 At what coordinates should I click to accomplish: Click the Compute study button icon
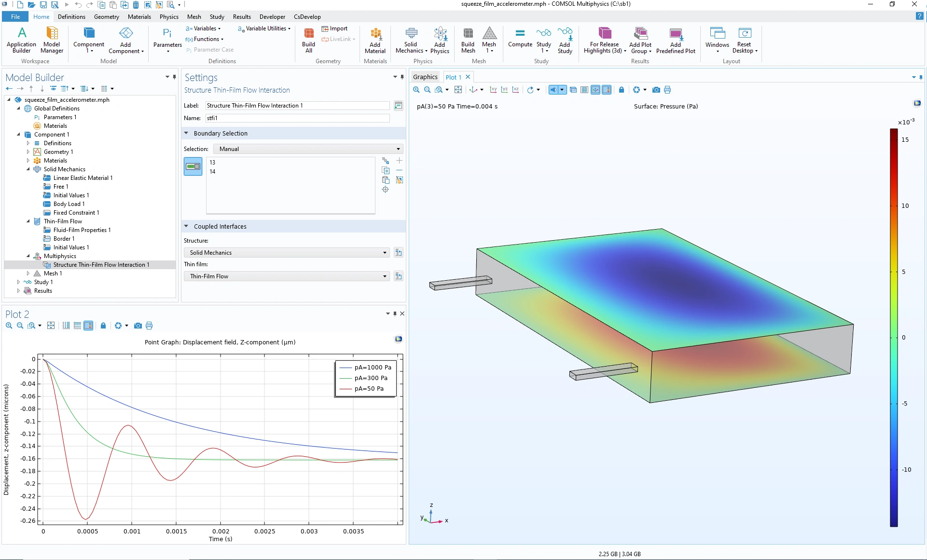pyautogui.click(x=520, y=34)
